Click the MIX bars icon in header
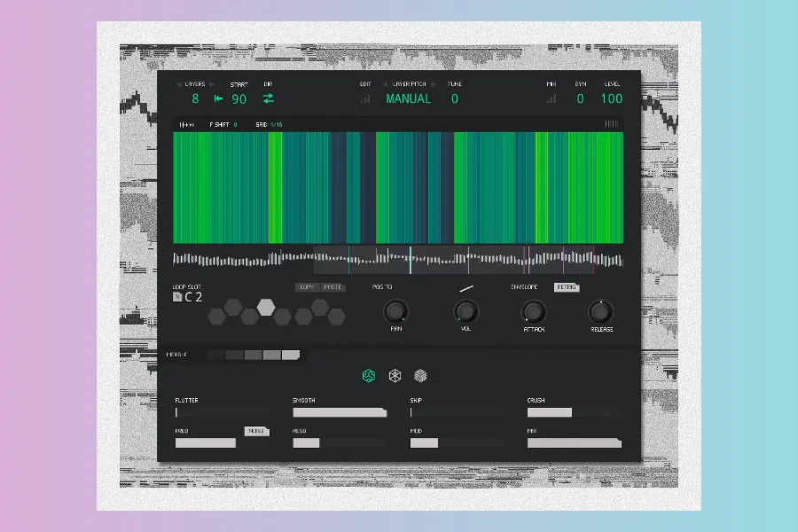Screen dimensions: 798x532 coord(552,99)
